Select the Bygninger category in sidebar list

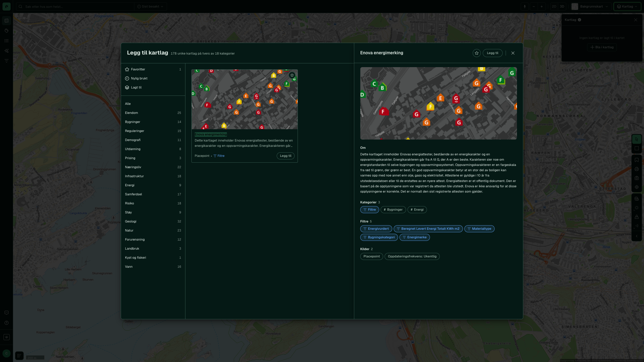[153, 122]
